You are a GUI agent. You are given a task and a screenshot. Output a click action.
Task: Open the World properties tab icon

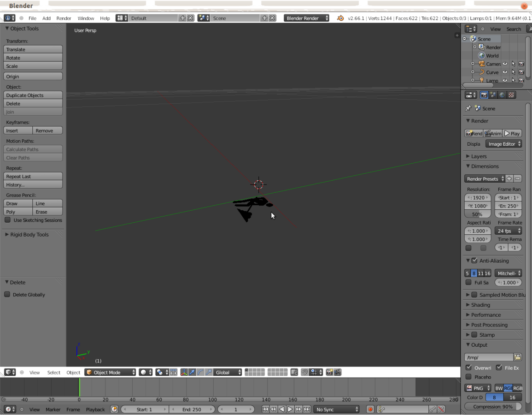pos(502,95)
